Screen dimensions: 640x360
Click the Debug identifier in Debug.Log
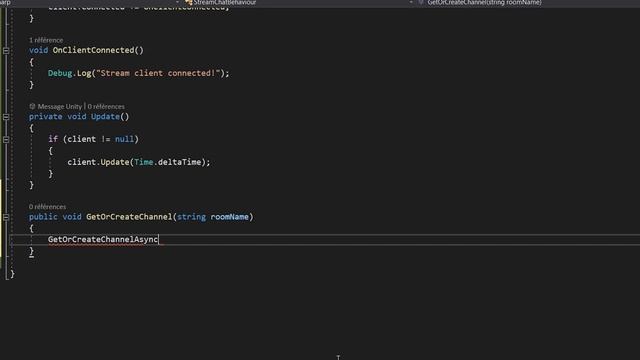60,73
